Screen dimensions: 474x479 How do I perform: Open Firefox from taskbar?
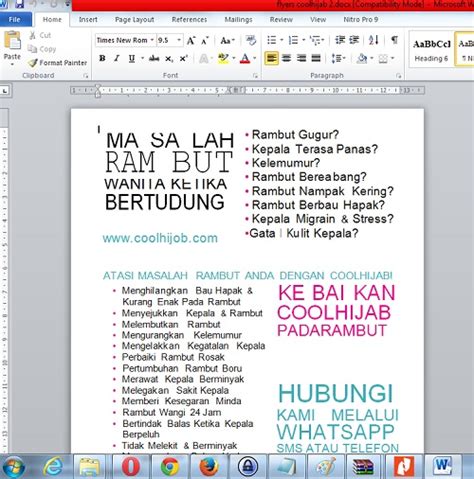click(209, 466)
